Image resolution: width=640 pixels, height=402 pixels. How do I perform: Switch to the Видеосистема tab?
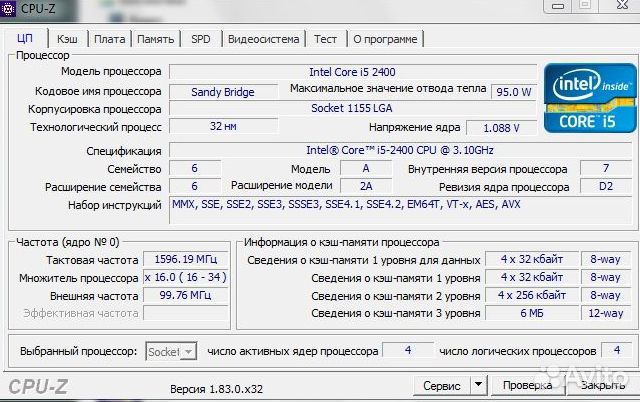(263, 39)
